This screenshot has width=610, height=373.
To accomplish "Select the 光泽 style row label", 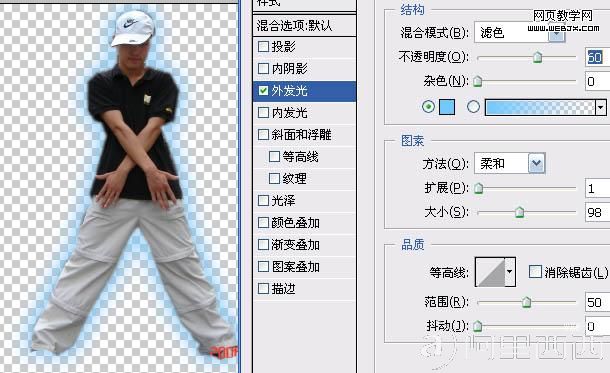I will tap(284, 201).
